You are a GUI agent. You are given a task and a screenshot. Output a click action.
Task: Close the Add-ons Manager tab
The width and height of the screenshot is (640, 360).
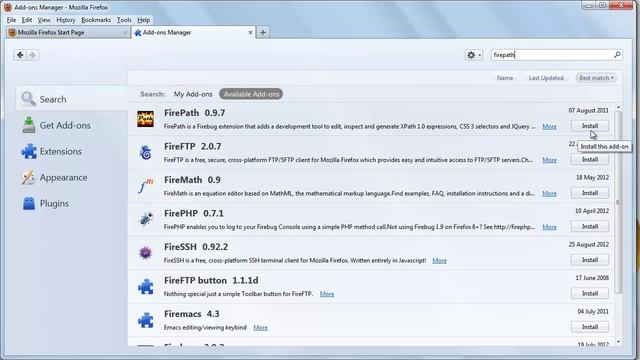click(x=250, y=32)
